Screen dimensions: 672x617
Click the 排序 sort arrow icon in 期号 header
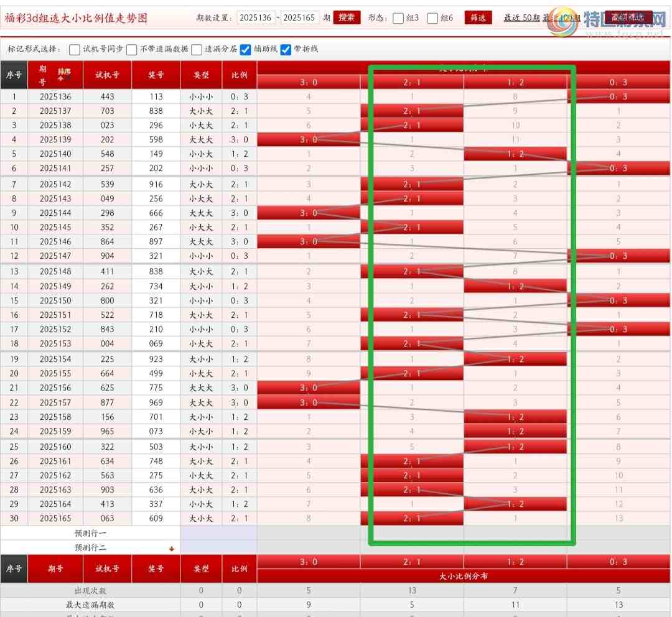pos(63,75)
